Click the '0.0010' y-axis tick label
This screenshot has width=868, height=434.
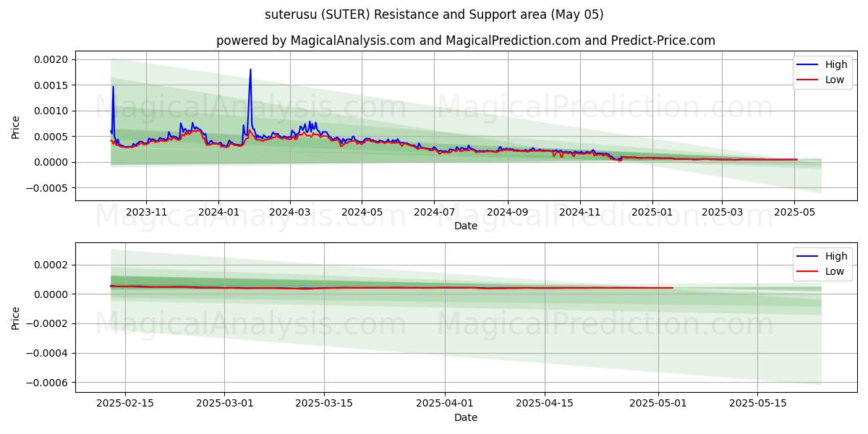[x=52, y=111]
